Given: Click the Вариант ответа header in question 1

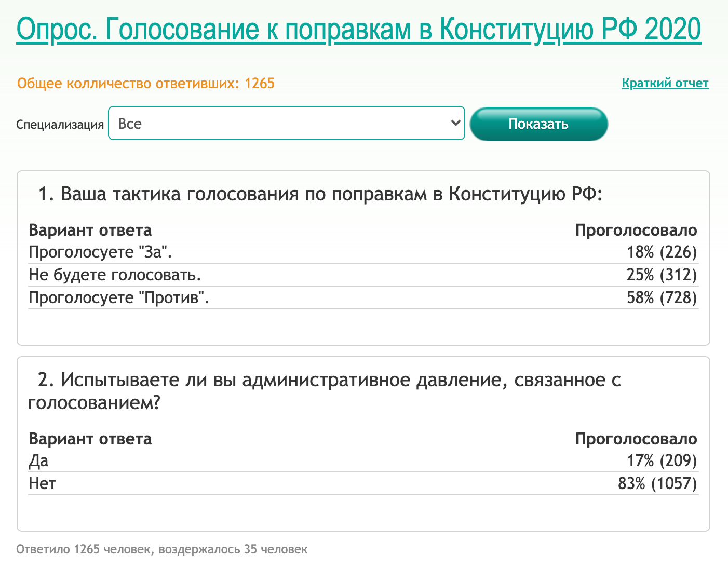Looking at the screenshot, I should tap(90, 231).
